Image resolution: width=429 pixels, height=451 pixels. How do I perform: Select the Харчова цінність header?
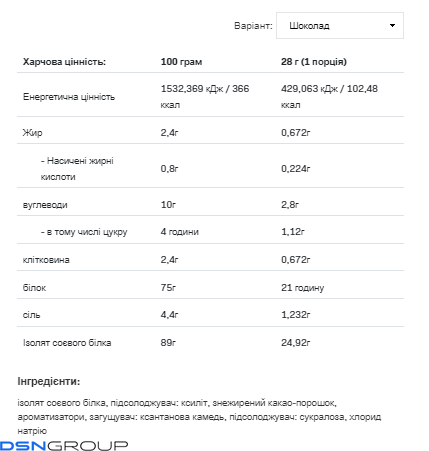tap(64, 62)
